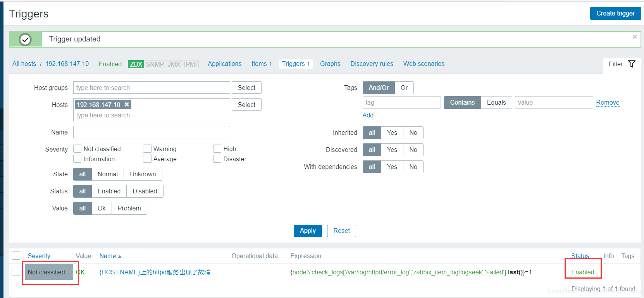Click the JMX availability indicator
The height and width of the screenshot is (298, 644).
(174, 64)
